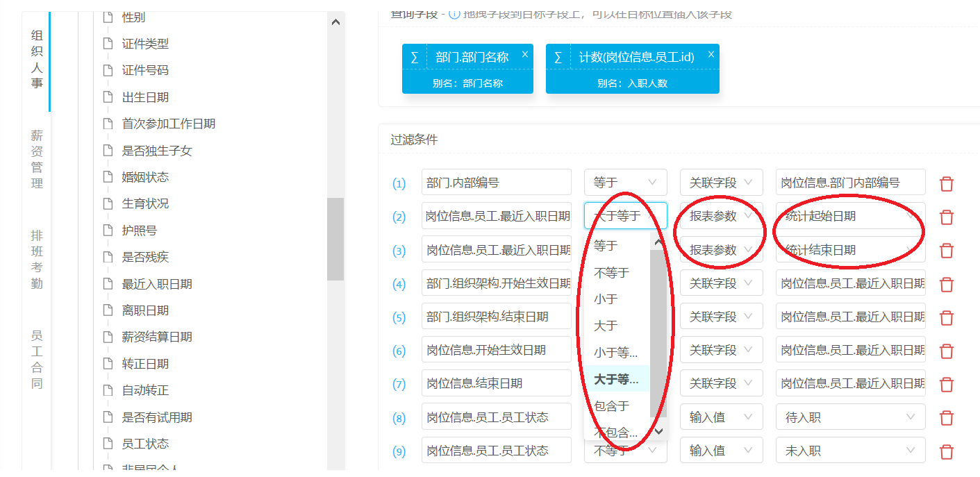
Task: Select 离职日期 field in tree
Action: [145, 310]
